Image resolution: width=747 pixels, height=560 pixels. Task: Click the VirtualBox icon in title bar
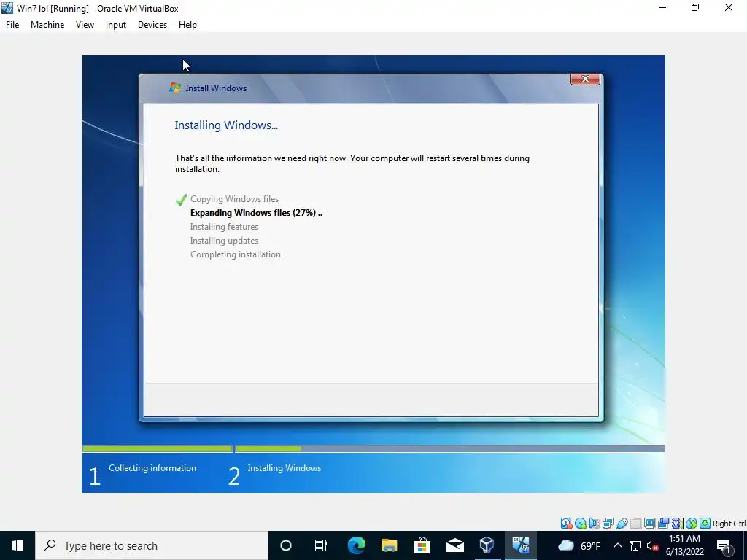click(7, 8)
